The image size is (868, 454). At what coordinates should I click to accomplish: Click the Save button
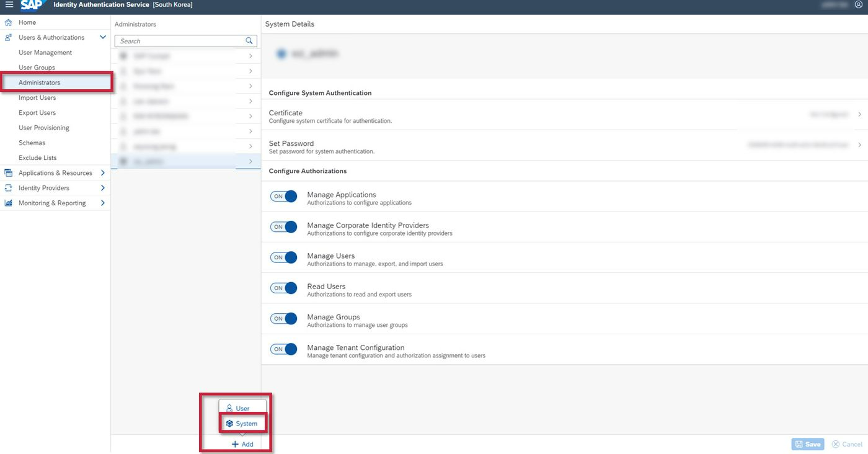[x=808, y=444]
